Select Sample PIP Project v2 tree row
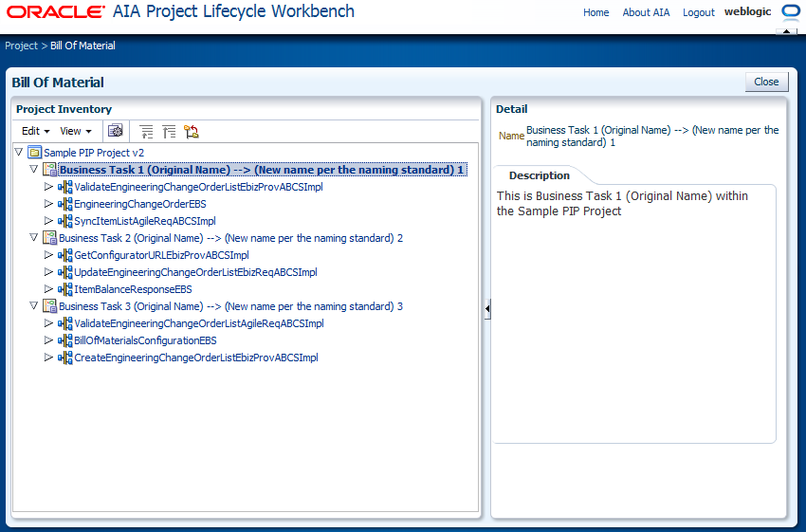The height and width of the screenshot is (532, 806). [94, 153]
